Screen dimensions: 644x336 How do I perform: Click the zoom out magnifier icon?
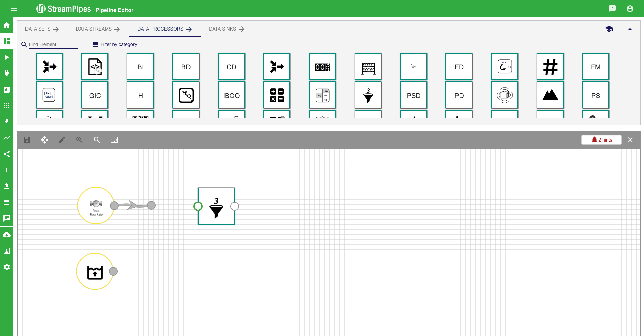[97, 140]
